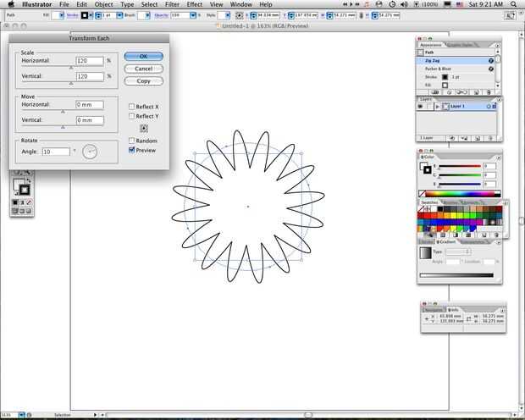Toggle the Layer 1 lock column
The height and width of the screenshot is (420, 525).
[429, 107]
